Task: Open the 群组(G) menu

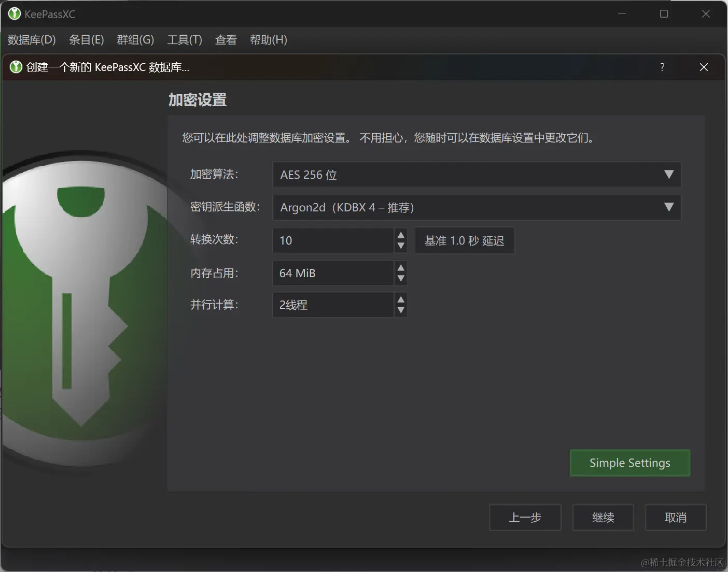Action: pos(135,40)
